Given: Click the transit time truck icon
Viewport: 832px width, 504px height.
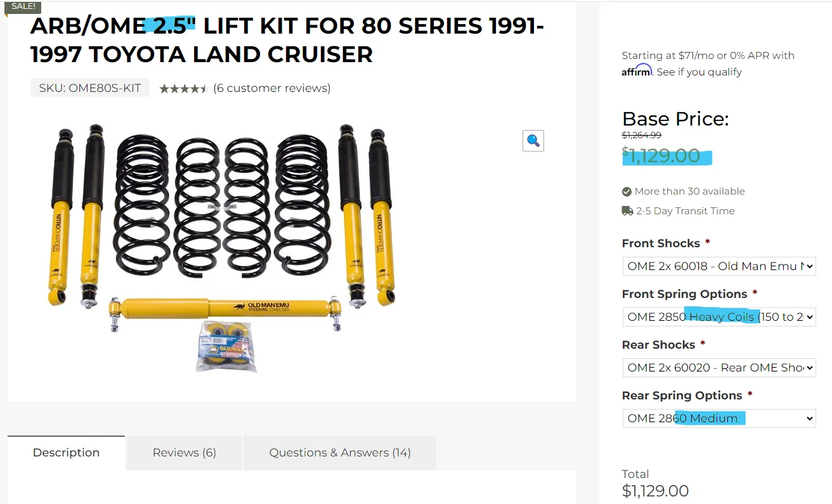Looking at the screenshot, I should coord(627,211).
